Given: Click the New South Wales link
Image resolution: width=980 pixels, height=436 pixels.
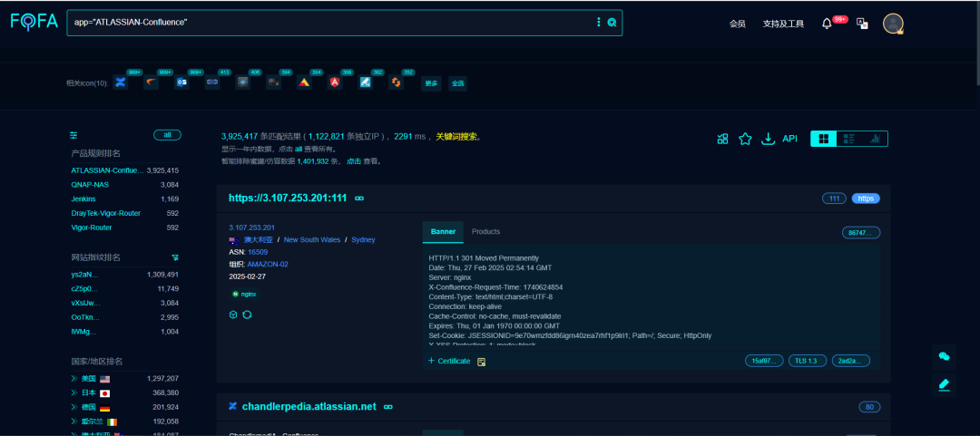Looking at the screenshot, I should [x=312, y=240].
